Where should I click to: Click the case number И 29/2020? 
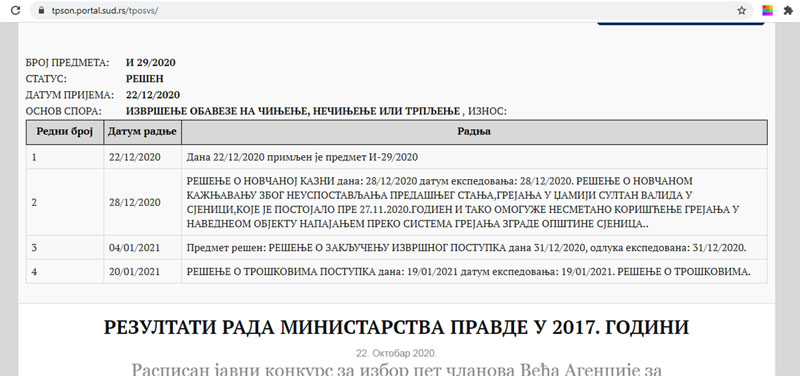pos(151,63)
